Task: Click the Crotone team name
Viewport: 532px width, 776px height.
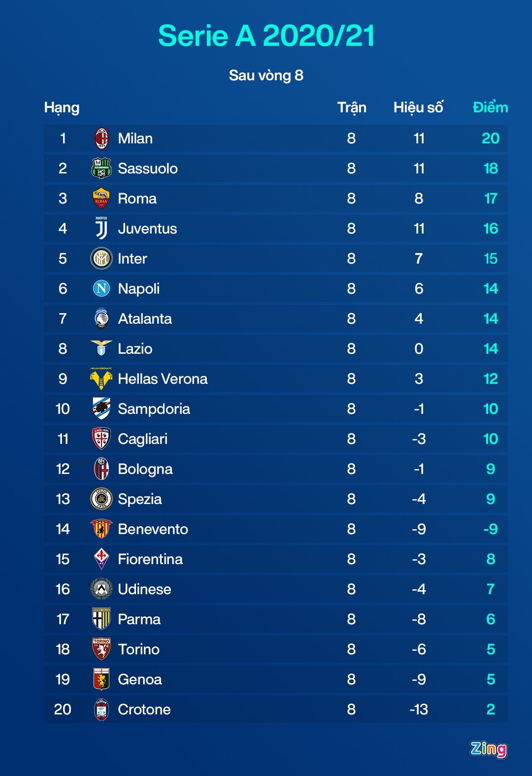Action: pyautogui.click(x=144, y=709)
